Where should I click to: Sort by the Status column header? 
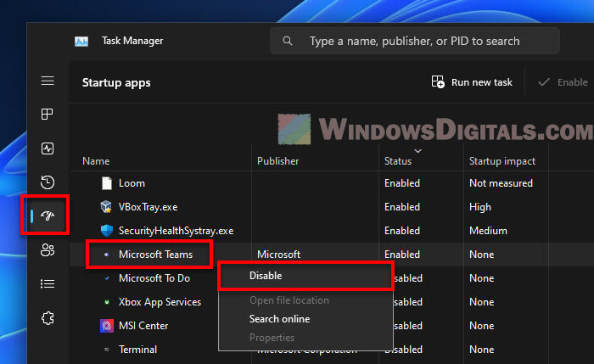pos(398,161)
